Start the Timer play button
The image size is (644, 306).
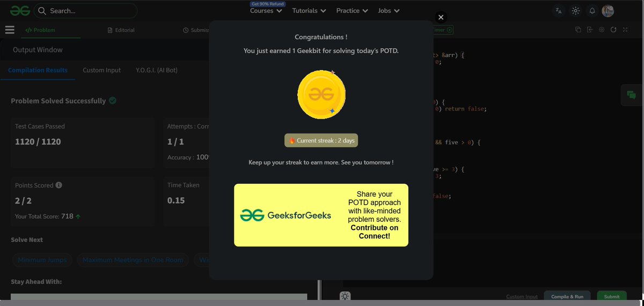coord(450,30)
